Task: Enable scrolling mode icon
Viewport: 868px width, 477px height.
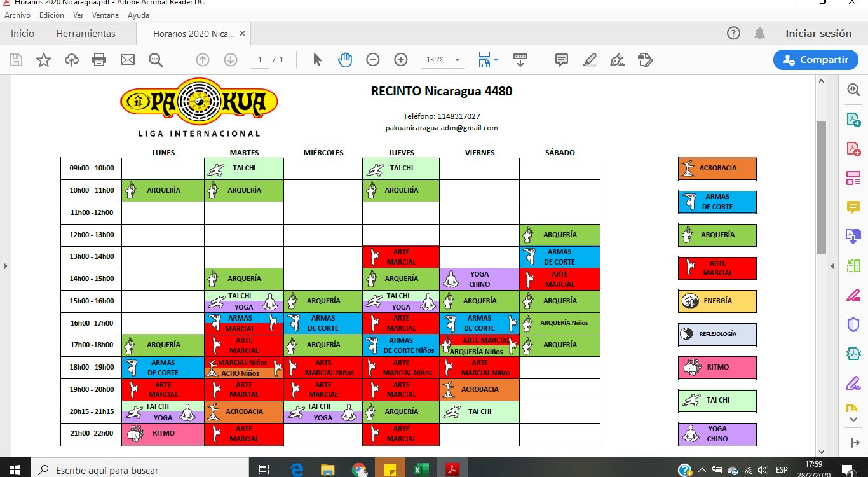Action: point(520,60)
